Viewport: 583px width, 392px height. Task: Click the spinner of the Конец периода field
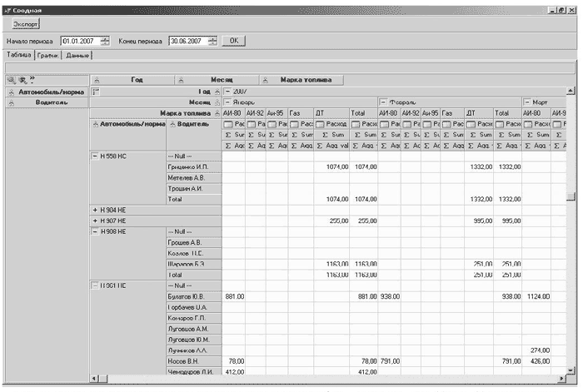click(x=212, y=42)
